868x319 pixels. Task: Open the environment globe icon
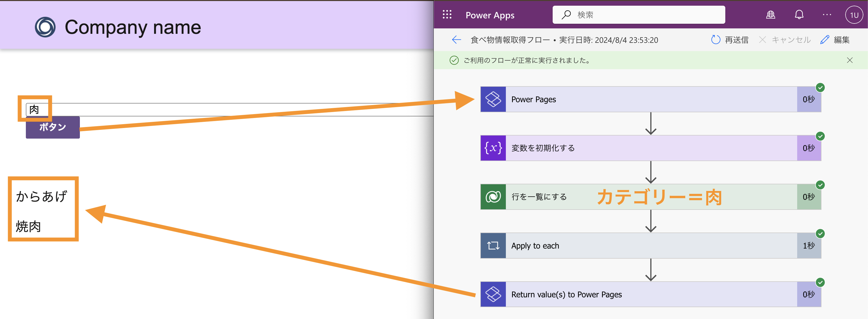tap(770, 15)
